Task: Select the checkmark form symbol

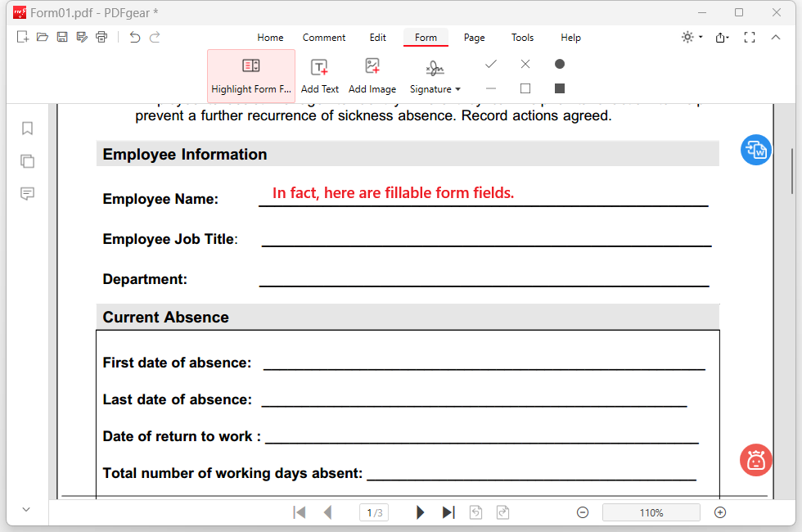Action: point(491,64)
